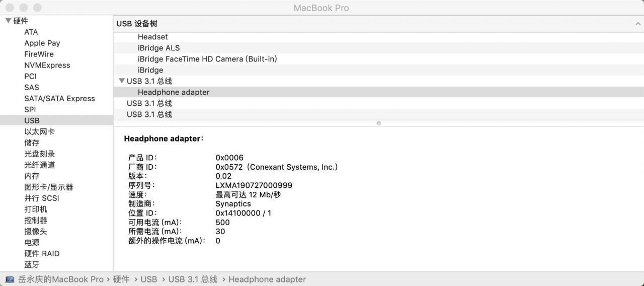The height and width of the screenshot is (286, 644).
Task: Collapse the USB 设备树 header chevron
Action: click(638, 24)
